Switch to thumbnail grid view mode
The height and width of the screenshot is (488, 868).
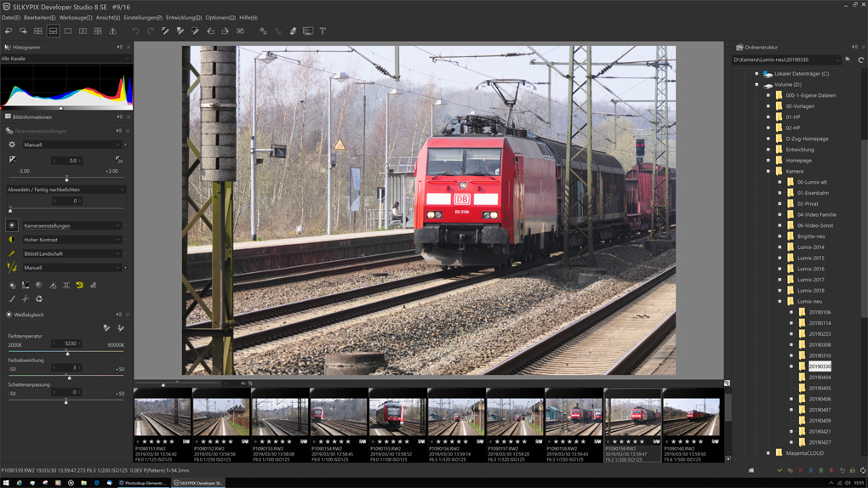pyautogui.click(x=38, y=31)
